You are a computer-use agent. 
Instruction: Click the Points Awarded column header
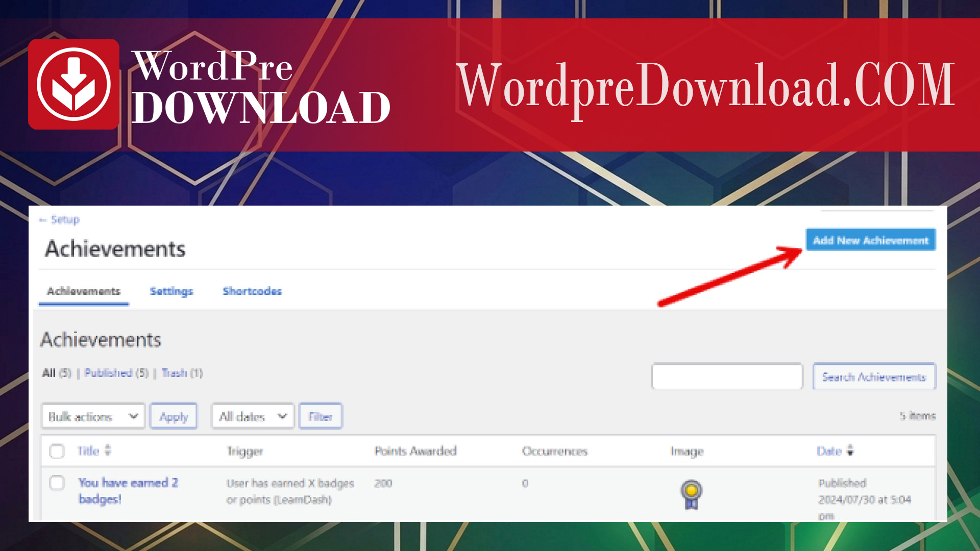(x=415, y=451)
